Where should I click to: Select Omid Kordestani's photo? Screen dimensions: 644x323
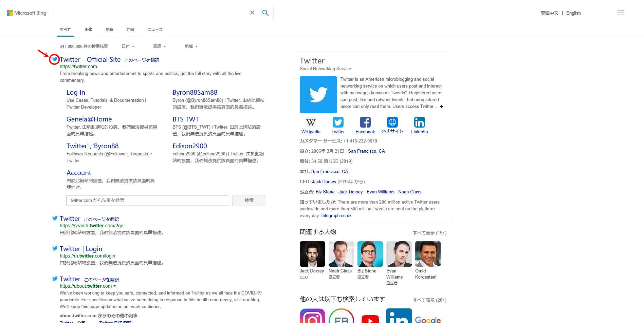pyautogui.click(x=428, y=254)
